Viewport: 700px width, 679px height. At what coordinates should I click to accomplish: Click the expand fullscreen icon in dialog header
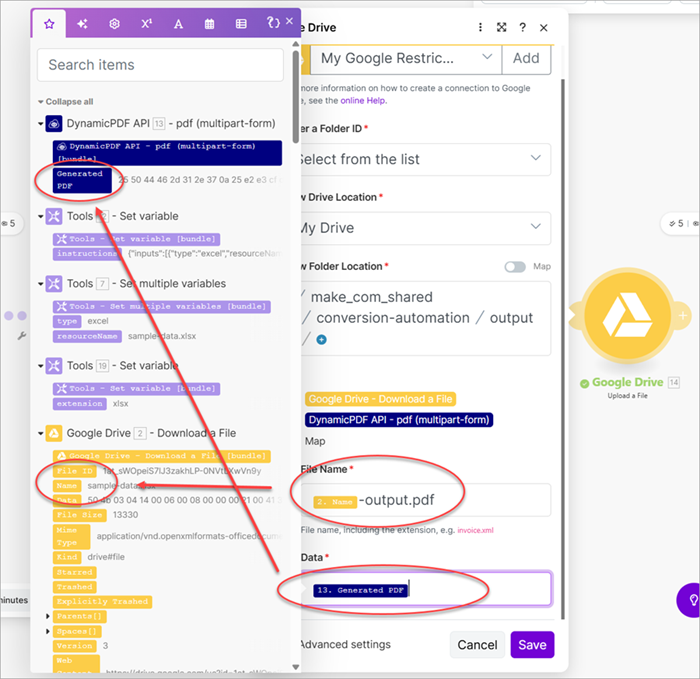[x=502, y=27]
